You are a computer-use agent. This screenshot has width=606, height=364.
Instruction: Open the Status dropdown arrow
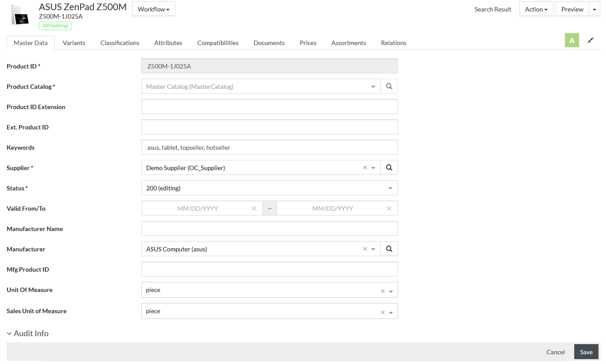coord(390,188)
